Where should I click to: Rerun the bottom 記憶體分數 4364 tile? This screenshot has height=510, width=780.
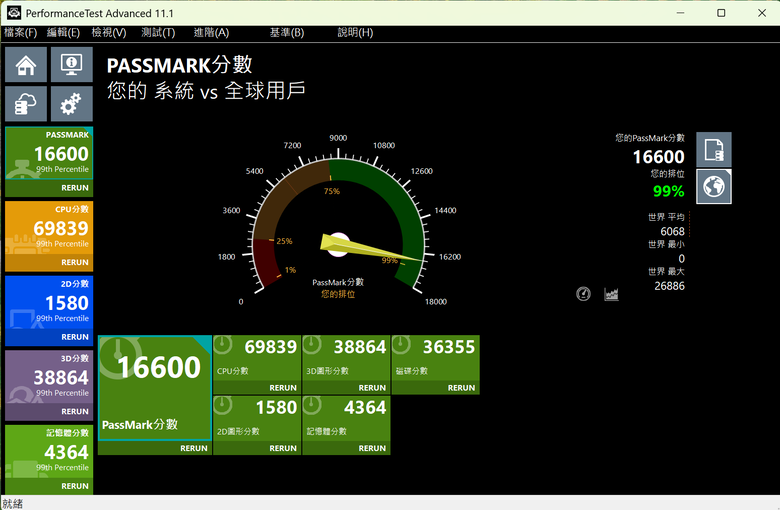click(372, 448)
